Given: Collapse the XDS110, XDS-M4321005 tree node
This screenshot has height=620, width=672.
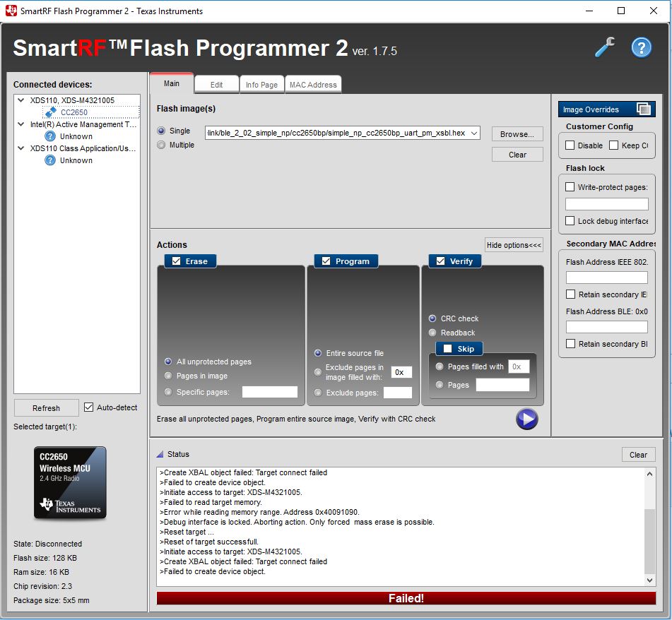Looking at the screenshot, I should (20, 100).
